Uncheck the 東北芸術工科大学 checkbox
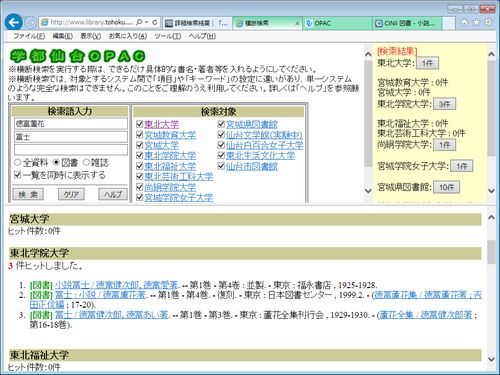Viewport: 500px width, 375px height. click(x=140, y=176)
